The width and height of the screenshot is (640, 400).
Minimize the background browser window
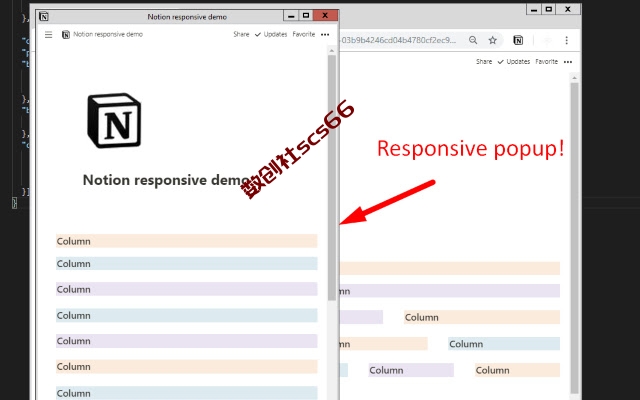tap(534, 9)
